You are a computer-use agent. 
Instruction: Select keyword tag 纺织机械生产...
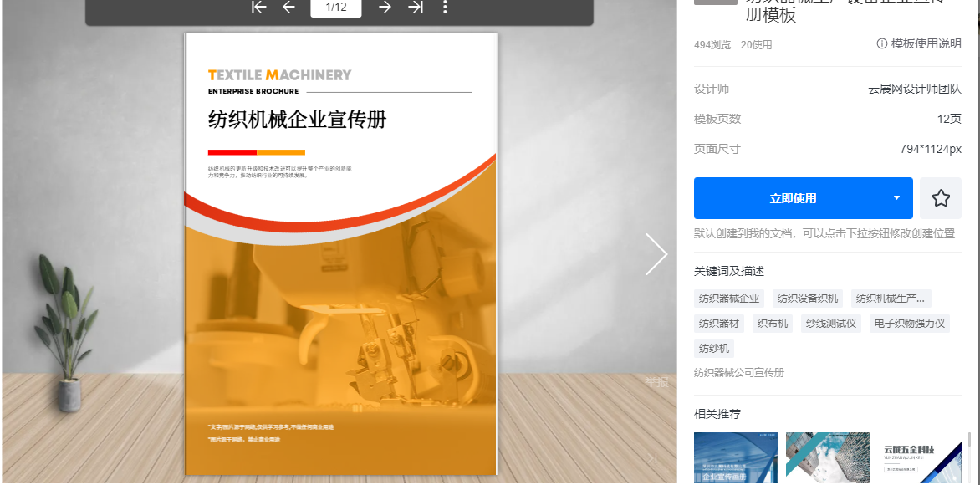[x=891, y=299]
